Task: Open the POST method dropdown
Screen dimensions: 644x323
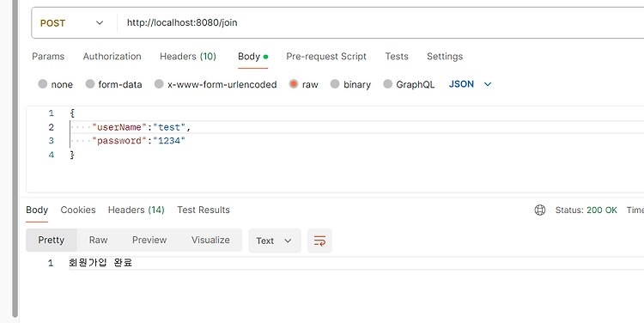Action: pos(72,23)
